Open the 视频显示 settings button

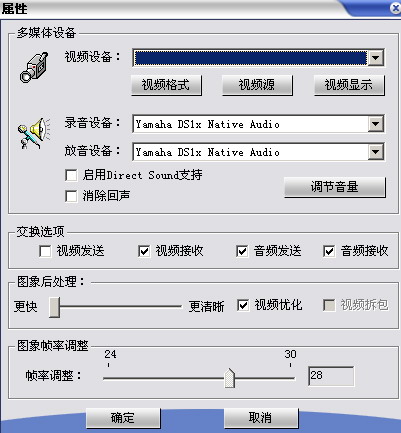(x=349, y=85)
